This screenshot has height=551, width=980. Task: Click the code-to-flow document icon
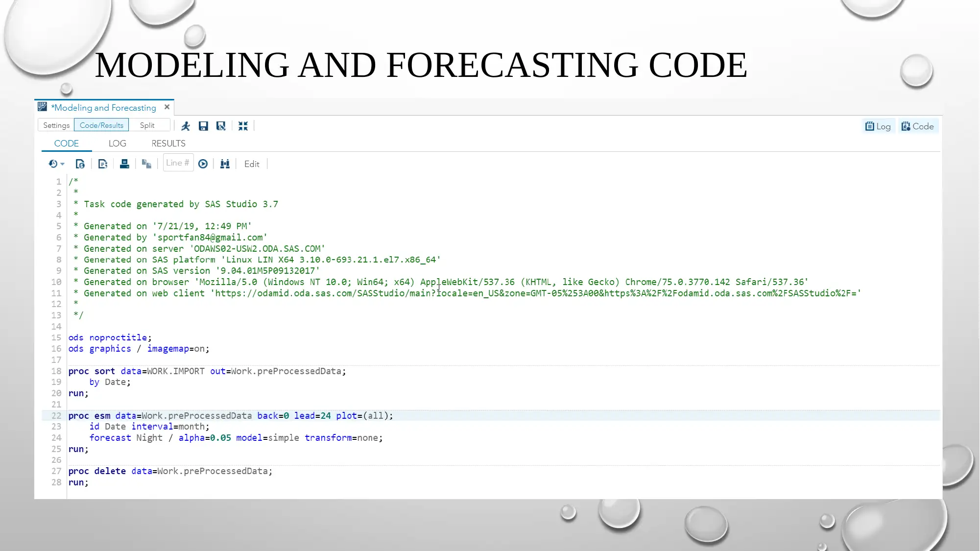(x=80, y=164)
